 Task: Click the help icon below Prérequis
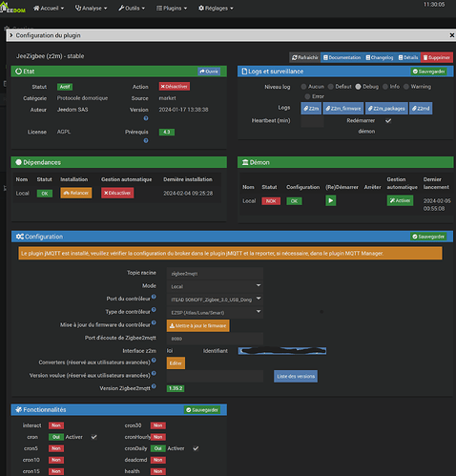[146, 140]
